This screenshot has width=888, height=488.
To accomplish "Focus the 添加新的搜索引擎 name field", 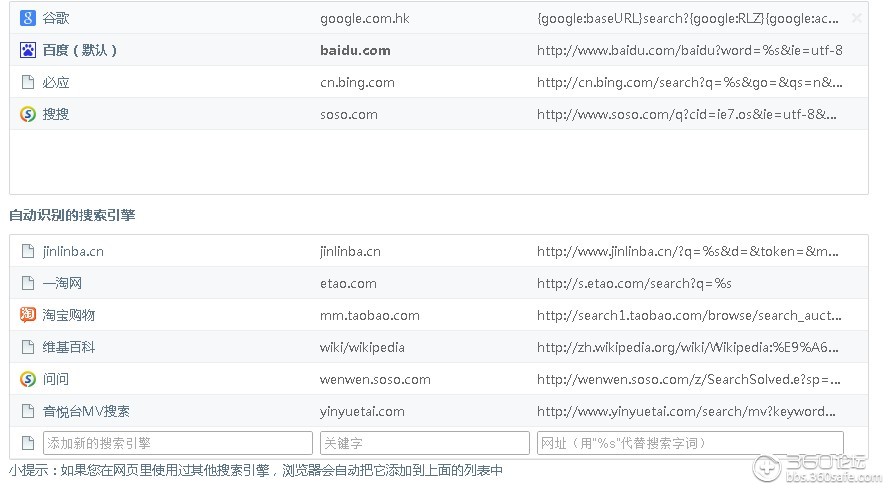I will [x=178, y=443].
